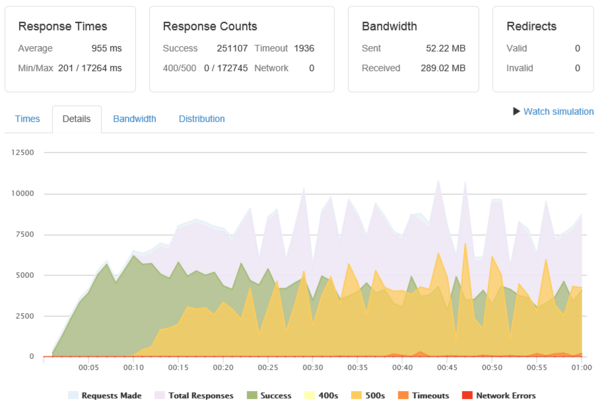Click the average value 955 ms
This screenshot has height=405, width=600.
click(106, 48)
